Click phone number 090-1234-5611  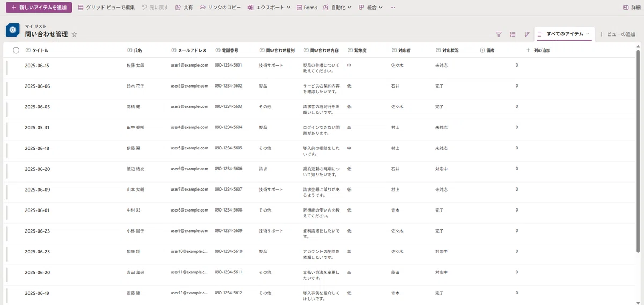(228, 272)
